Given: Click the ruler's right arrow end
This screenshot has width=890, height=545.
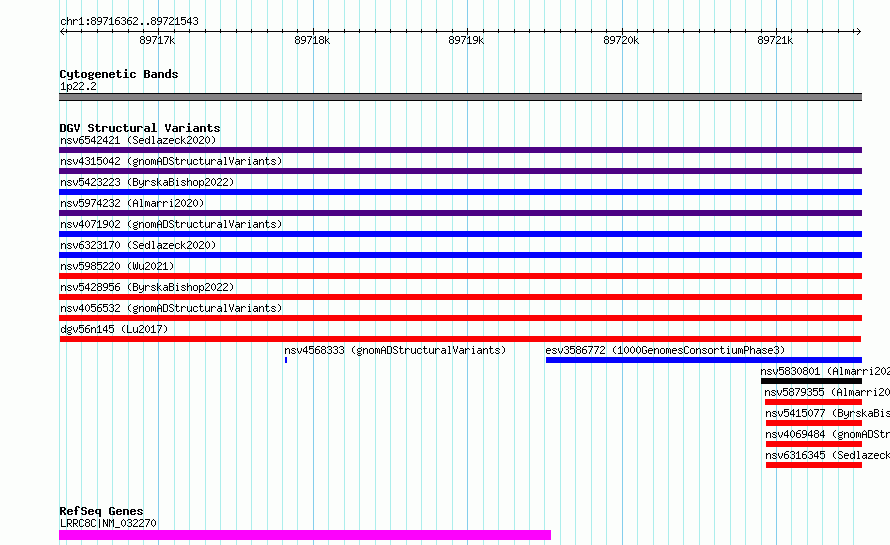Looking at the screenshot, I should (858, 31).
